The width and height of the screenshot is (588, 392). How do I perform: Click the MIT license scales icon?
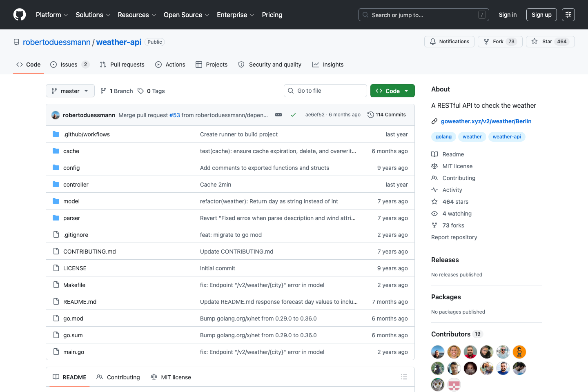pos(434,166)
